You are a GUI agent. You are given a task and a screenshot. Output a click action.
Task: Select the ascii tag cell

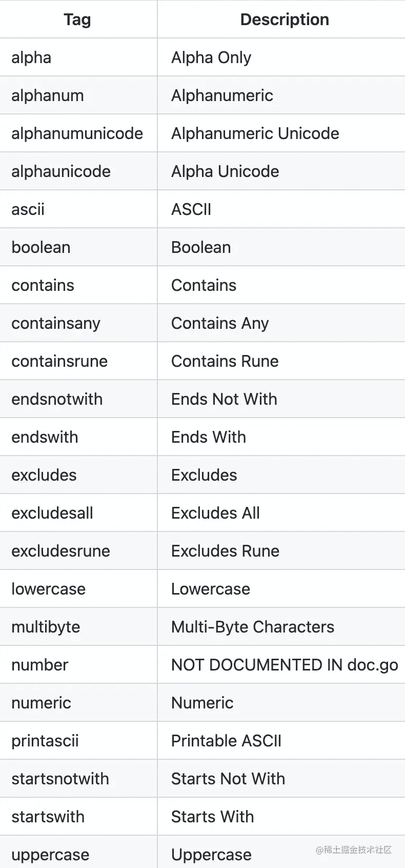[x=28, y=209]
